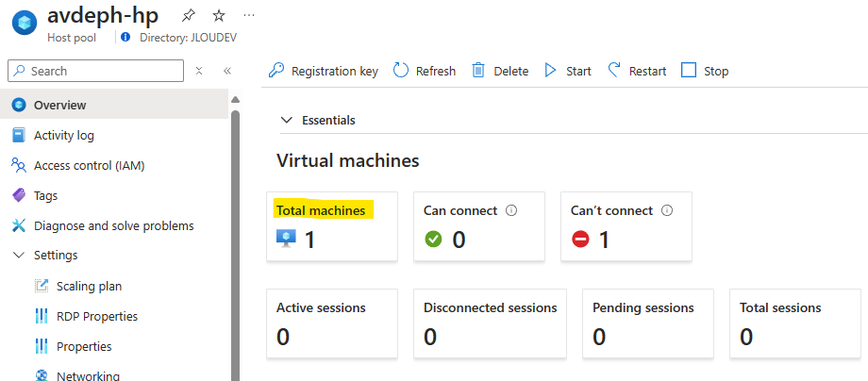868x381 pixels.
Task: Click the Total machines tile
Action: coord(332,226)
